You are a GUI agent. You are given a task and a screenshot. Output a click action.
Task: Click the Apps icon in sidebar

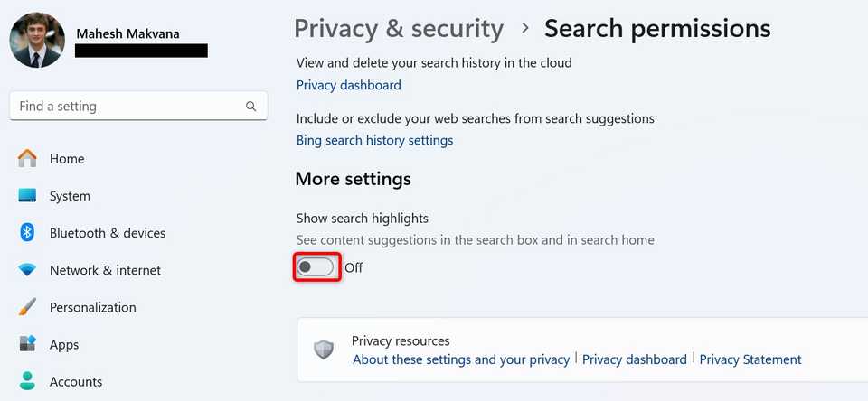[28, 344]
